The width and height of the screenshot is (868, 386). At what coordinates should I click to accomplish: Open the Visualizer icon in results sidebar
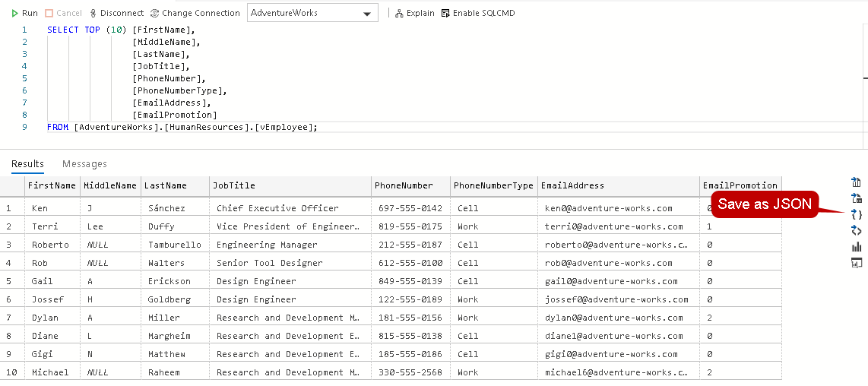(x=857, y=263)
